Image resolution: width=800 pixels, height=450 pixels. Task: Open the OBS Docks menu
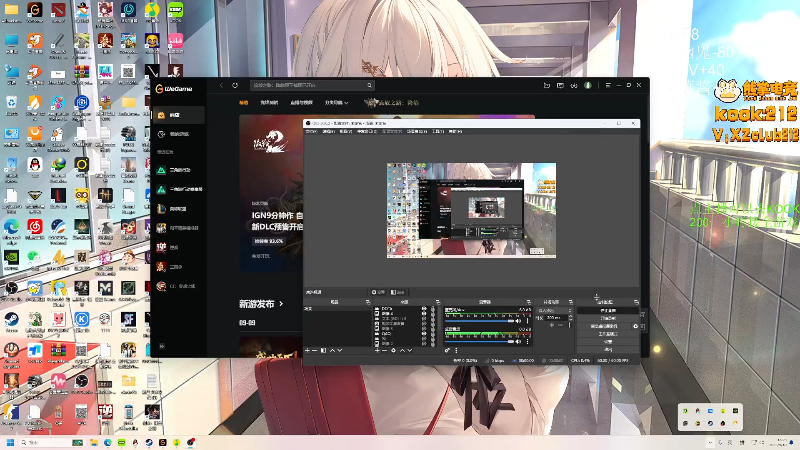click(x=367, y=131)
